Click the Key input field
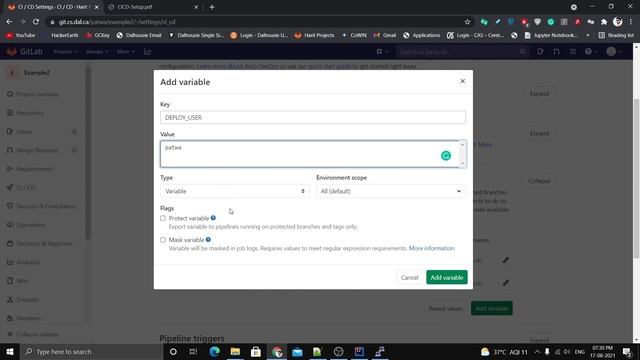The image size is (640, 360). 313,117
